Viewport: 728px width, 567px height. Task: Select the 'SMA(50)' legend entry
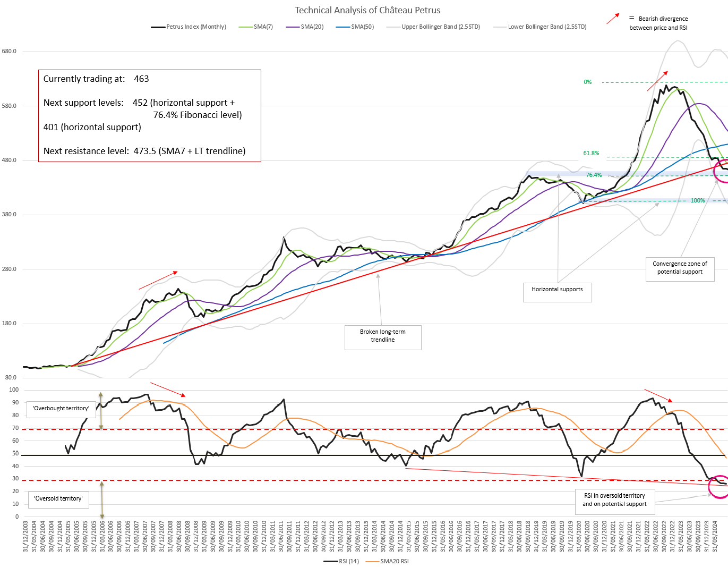tap(355, 27)
